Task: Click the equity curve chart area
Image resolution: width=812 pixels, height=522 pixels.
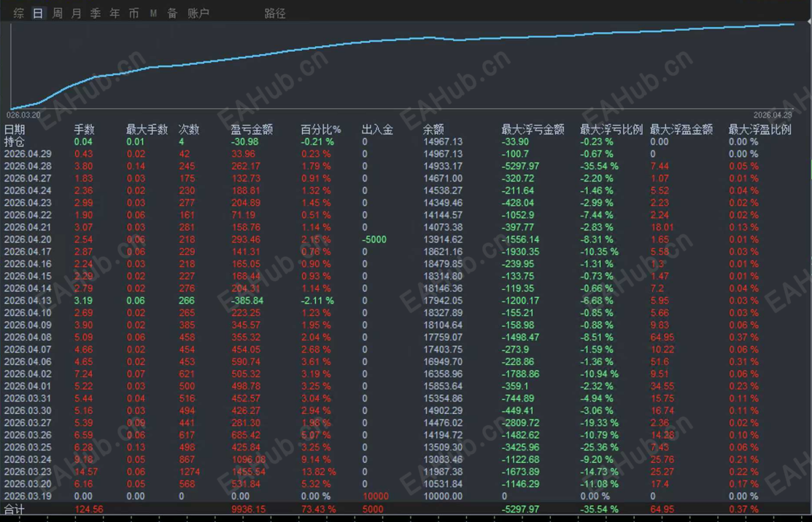Action: pos(401,66)
